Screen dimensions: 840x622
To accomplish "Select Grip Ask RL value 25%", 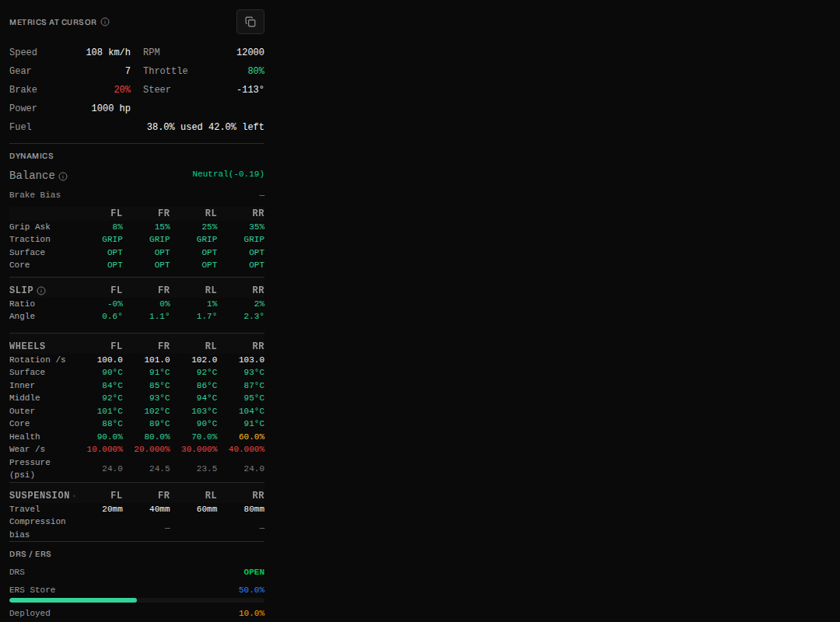I will click(209, 227).
